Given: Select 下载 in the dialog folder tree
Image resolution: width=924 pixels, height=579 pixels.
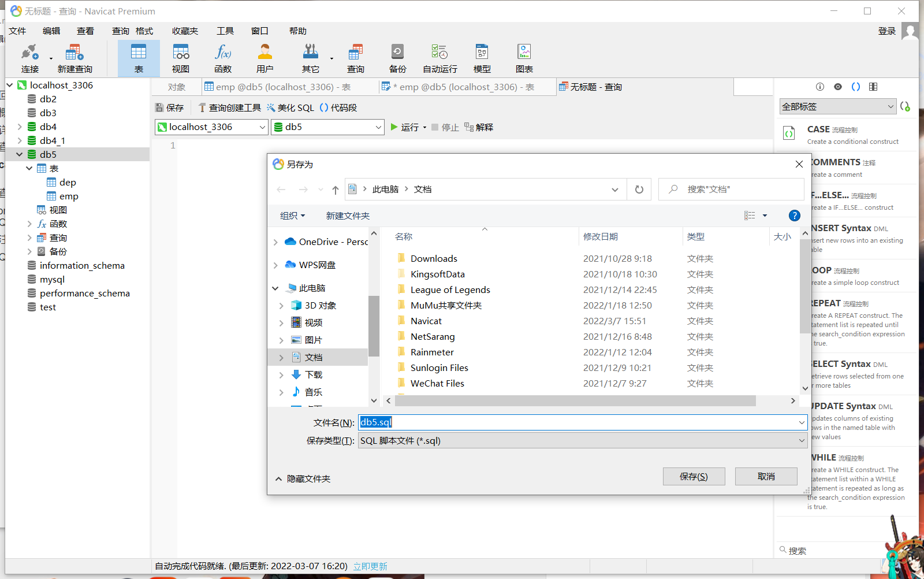Looking at the screenshot, I should [x=314, y=374].
